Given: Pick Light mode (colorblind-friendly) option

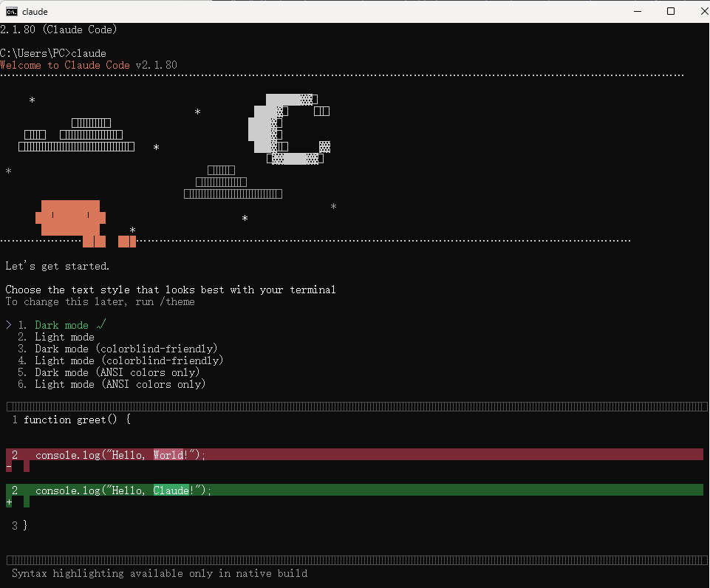Looking at the screenshot, I should [129, 360].
